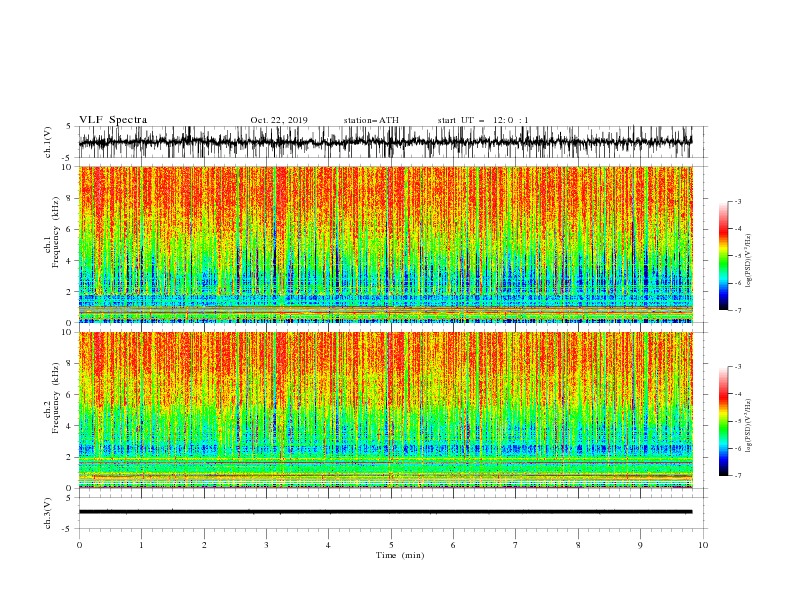Click inside the ch.1 spectrogram panel

coord(385,244)
